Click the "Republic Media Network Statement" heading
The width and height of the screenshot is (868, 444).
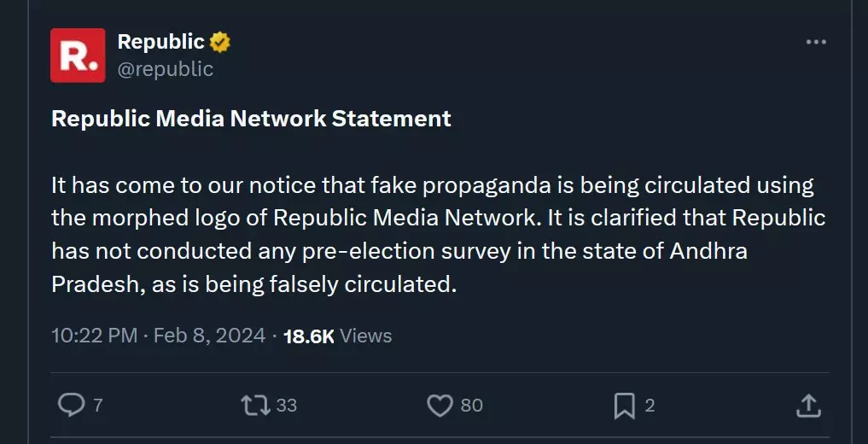click(x=251, y=119)
